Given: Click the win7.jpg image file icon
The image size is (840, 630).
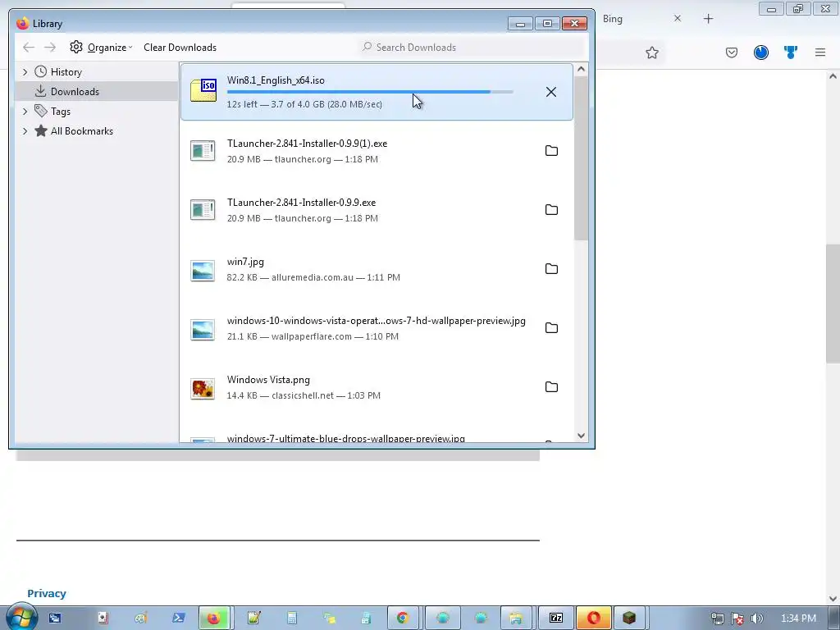Looking at the screenshot, I should [203, 270].
